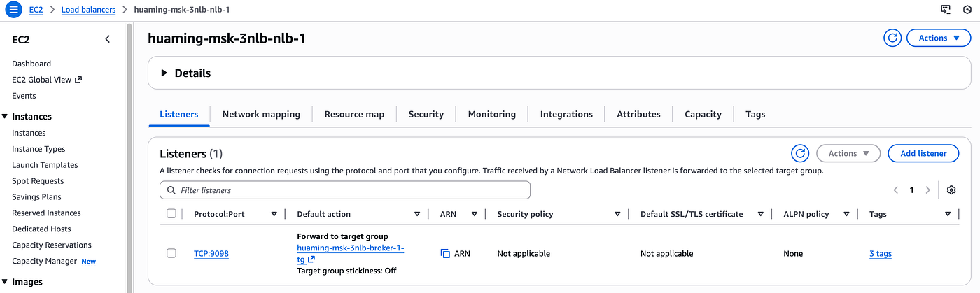Sort by Default action column

pos(417,214)
